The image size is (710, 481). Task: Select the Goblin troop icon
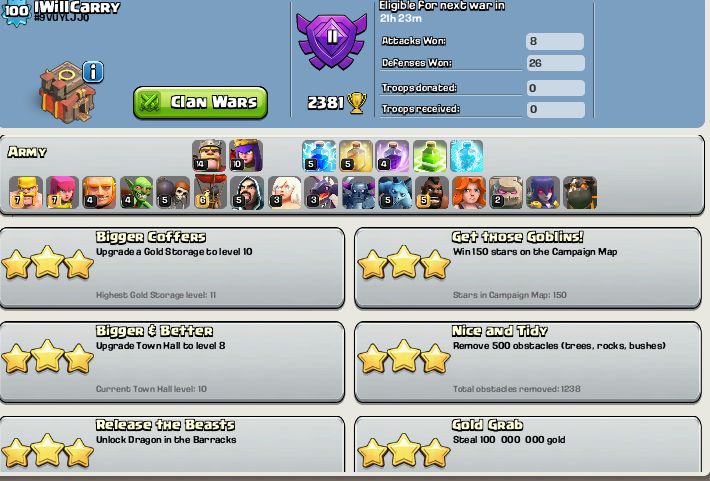[x=136, y=192]
